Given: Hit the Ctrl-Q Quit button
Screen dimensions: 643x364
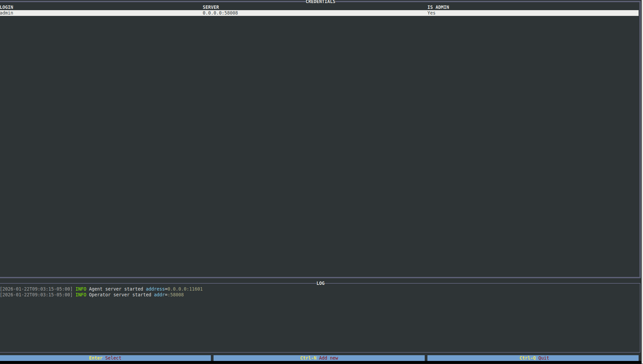Looking at the screenshot, I should [x=534, y=358].
